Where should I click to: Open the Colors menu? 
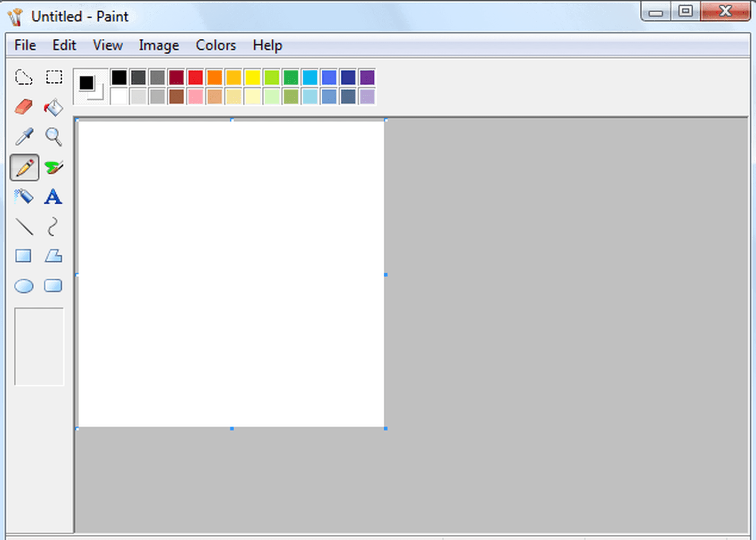[215, 45]
